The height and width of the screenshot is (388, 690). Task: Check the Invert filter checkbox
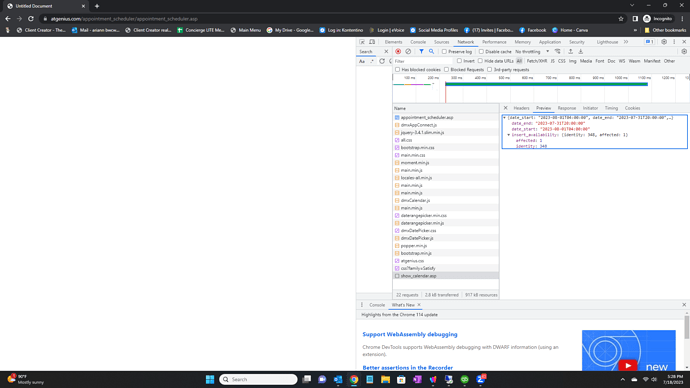pyautogui.click(x=459, y=61)
